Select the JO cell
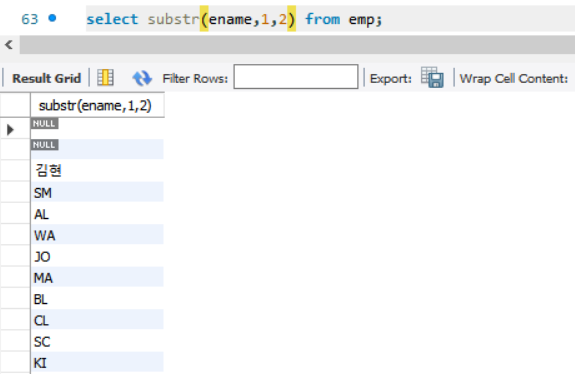575x374 pixels. 97,256
